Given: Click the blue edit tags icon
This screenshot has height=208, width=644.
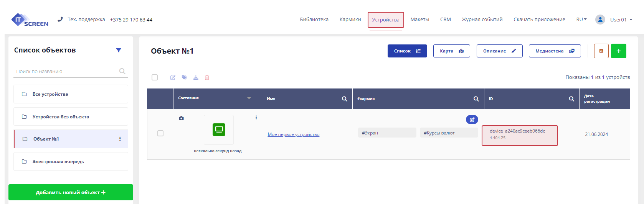Looking at the screenshot, I should pyautogui.click(x=472, y=120).
